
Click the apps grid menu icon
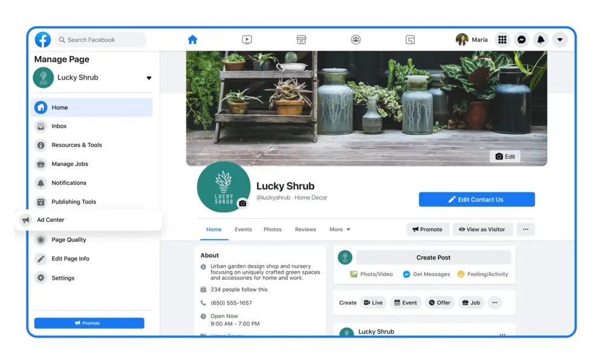(x=502, y=39)
